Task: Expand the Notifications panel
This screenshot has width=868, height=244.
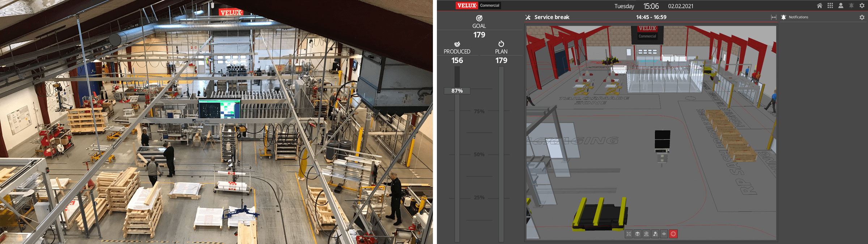Action: 798,17
